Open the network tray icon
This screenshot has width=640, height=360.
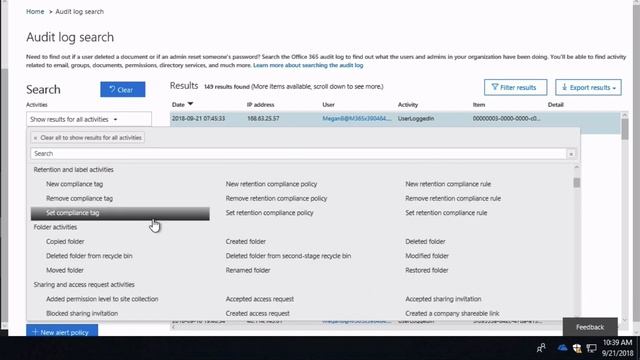click(x=591, y=348)
